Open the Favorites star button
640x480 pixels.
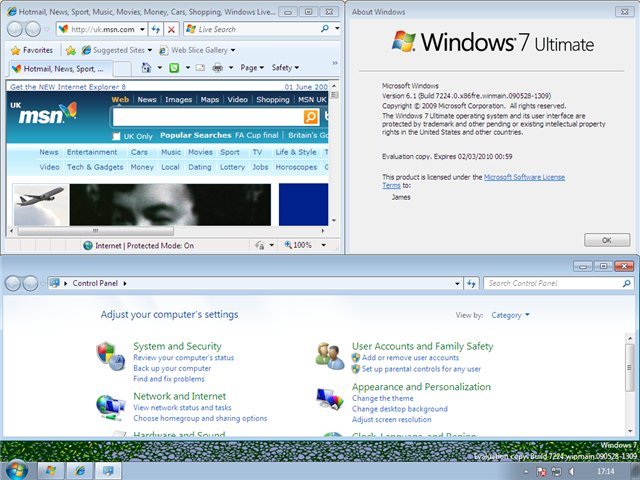click(31, 49)
